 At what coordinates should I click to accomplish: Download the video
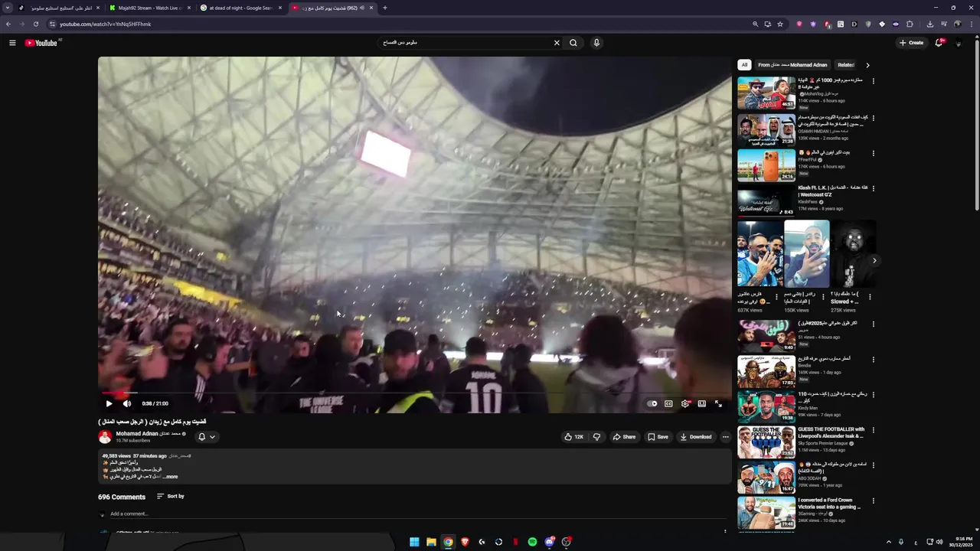(x=696, y=437)
